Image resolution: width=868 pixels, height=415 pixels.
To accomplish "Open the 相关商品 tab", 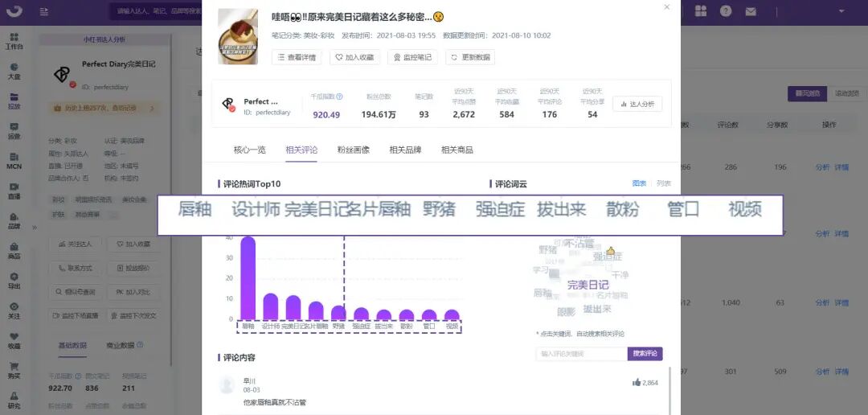I will pos(457,150).
